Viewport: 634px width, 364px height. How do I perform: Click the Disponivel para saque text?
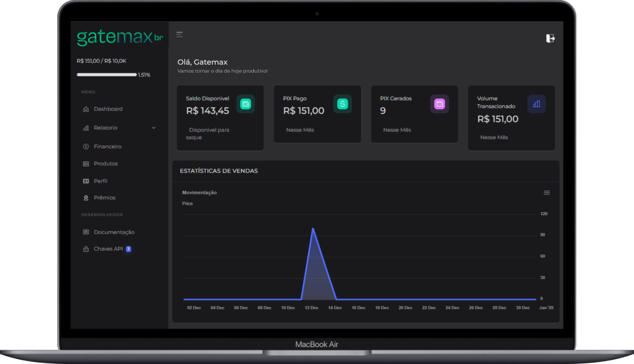(x=208, y=134)
